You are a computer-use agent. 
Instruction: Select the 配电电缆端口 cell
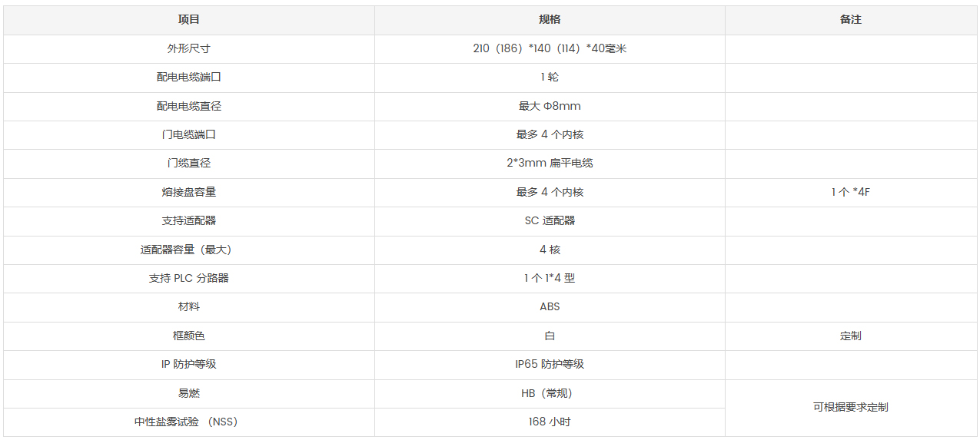[x=189, y=78]
